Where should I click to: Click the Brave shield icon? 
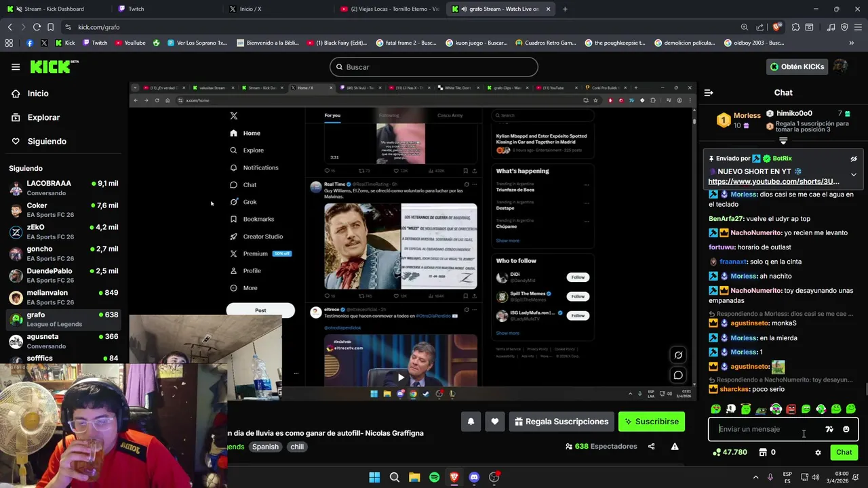click(x=776, y=27)
